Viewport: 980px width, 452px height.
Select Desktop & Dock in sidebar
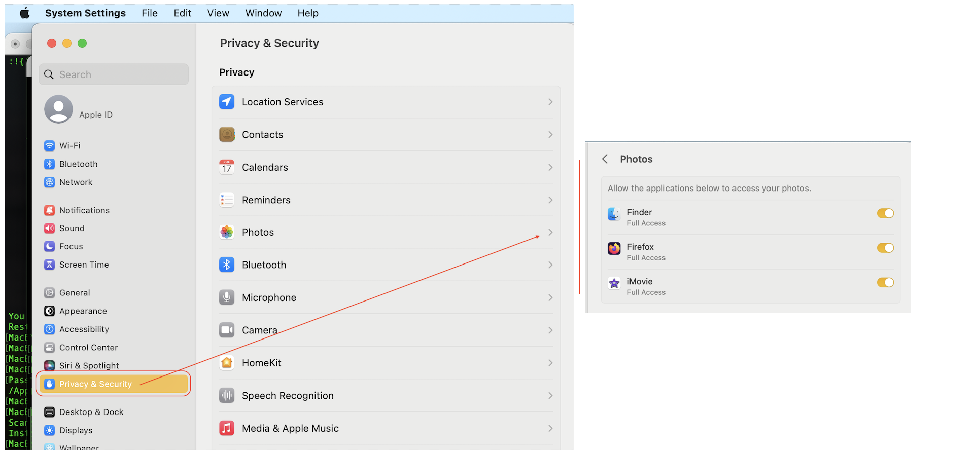coord(91,412)
